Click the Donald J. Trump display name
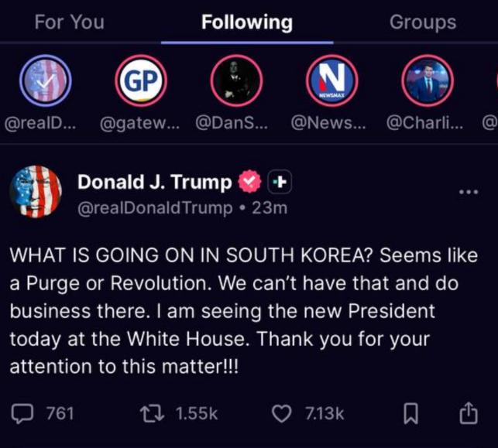This screenshot has width=498, height=448. pos(154,183)
